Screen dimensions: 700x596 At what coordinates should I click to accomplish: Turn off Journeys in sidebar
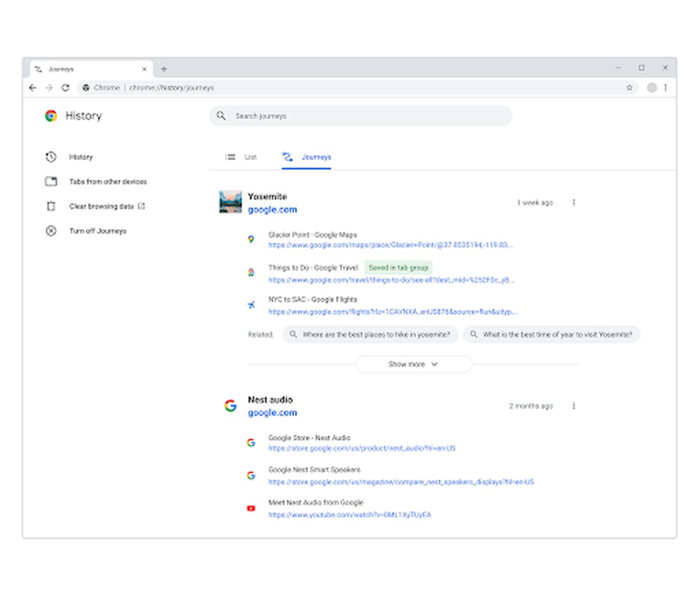(98, 231)
